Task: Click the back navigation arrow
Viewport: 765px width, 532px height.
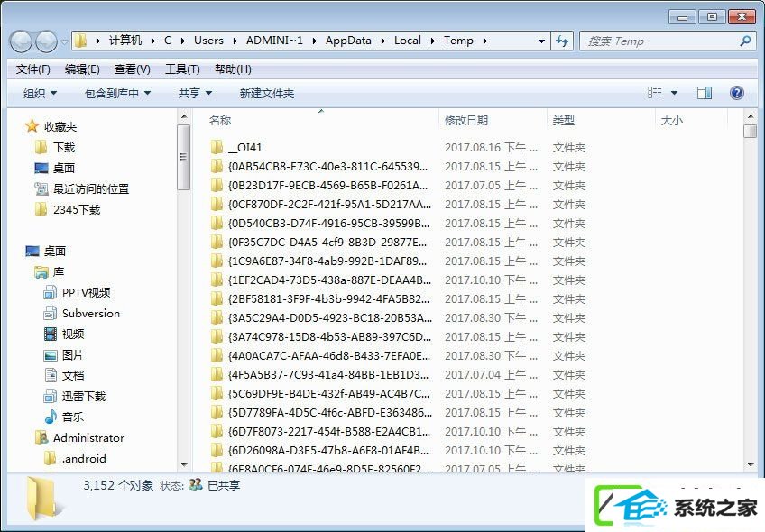Action: pyautogui.click(x=22, y=42)
